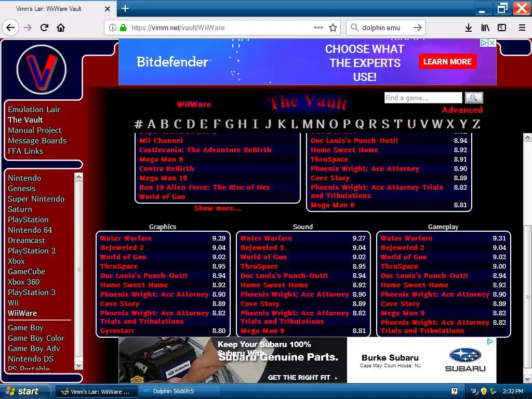Click the browser forward arrow
The height and width of the screenshot is (399, 532).
(x=28, y=28)
